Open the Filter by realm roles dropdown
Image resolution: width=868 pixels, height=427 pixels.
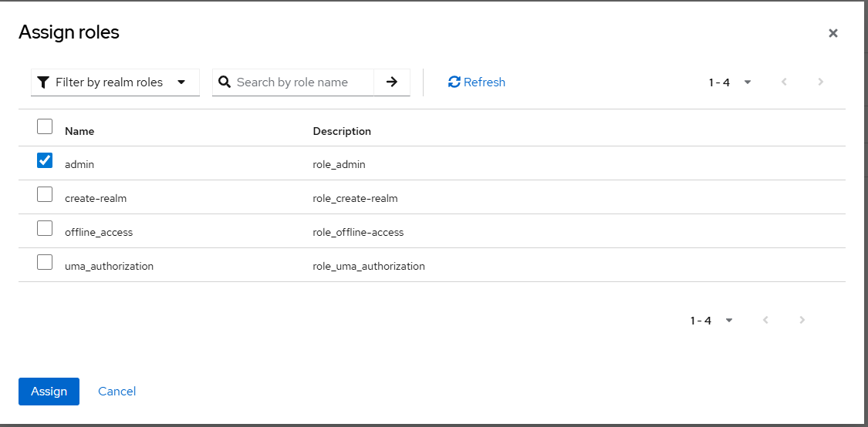pyautogui.click(x=115, y=82)
